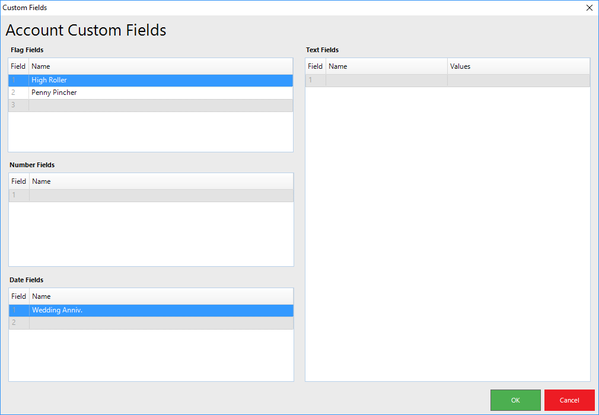The height and width of the screenshot is (415, 599).
Task: Discard changes with the red Cancel button
Action: [x=569, y=400]
